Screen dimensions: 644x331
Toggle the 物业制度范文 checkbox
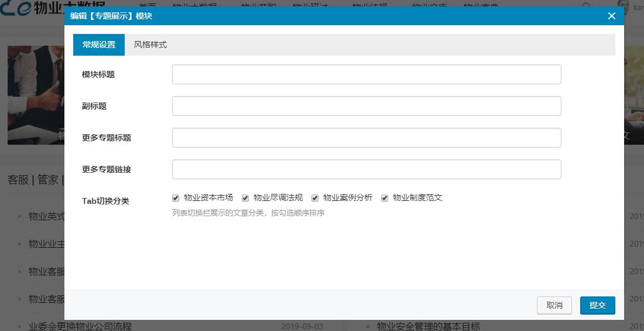coord(385,198)
